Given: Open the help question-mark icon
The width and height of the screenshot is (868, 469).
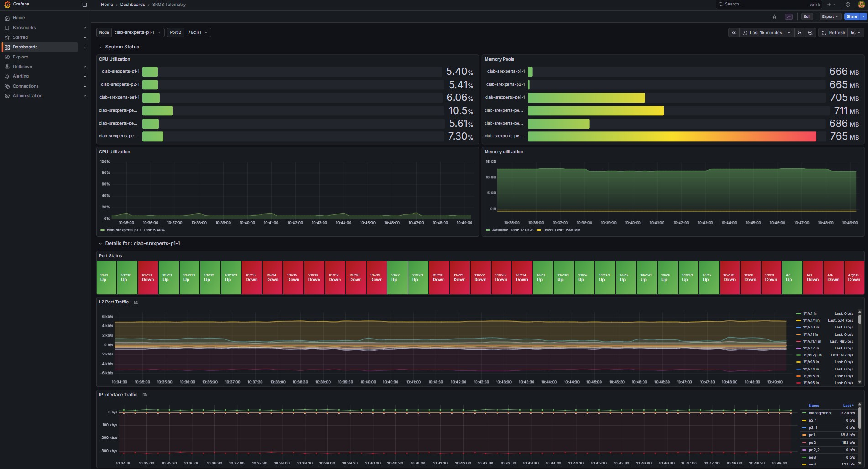Looking at the screenshot, I should [x=848, y=5].
